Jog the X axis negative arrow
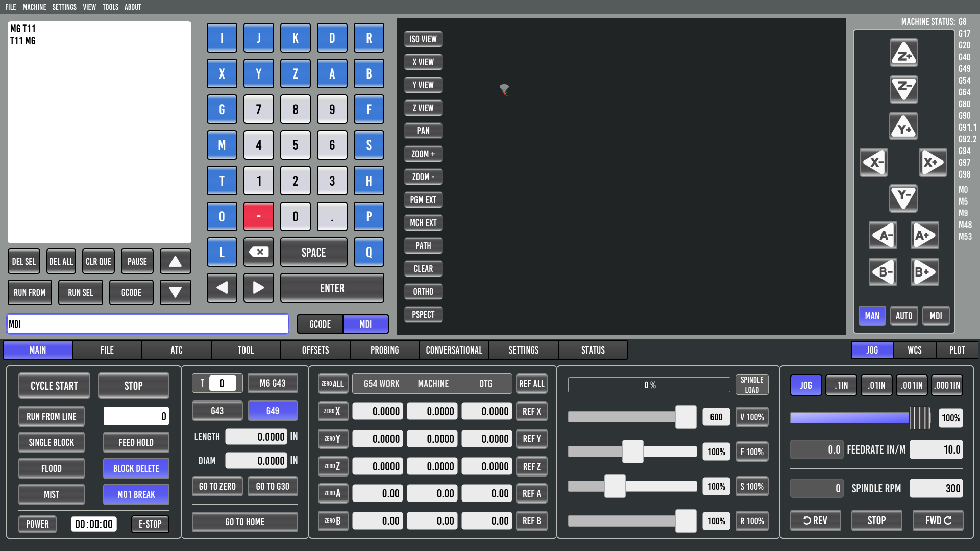980x551 pixels. 874,163
